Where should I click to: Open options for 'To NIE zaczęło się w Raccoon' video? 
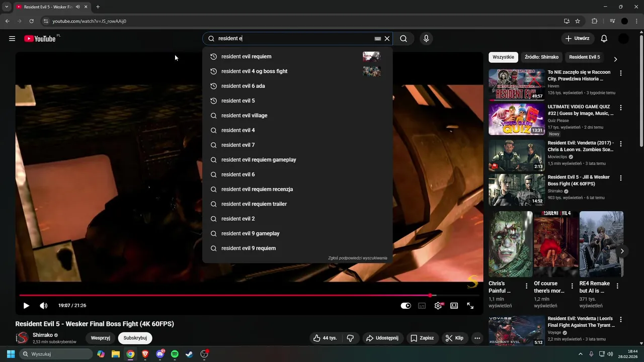pyautogui.click(x=621, y=73)
